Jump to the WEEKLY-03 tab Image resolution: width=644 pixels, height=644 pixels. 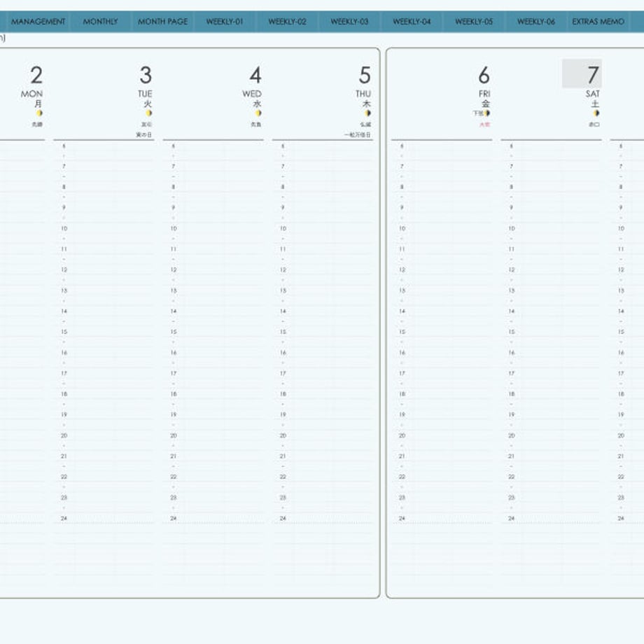click(x=349, y=22)
